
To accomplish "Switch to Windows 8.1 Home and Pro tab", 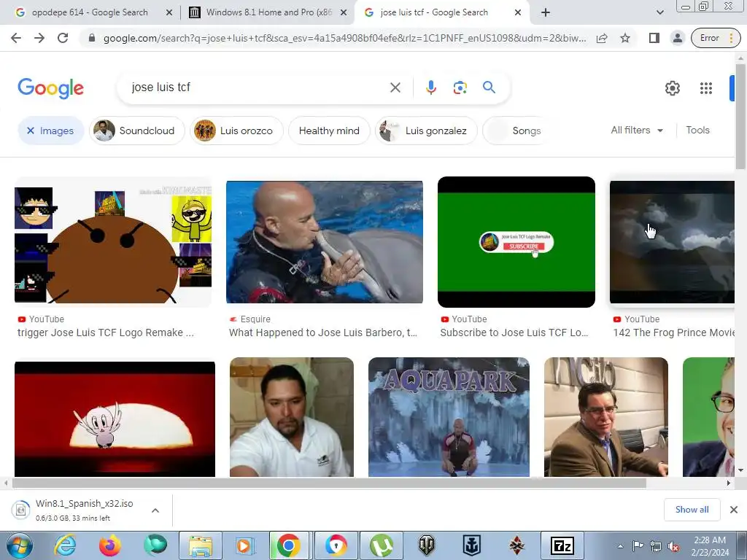I will [x=269, y=12].
